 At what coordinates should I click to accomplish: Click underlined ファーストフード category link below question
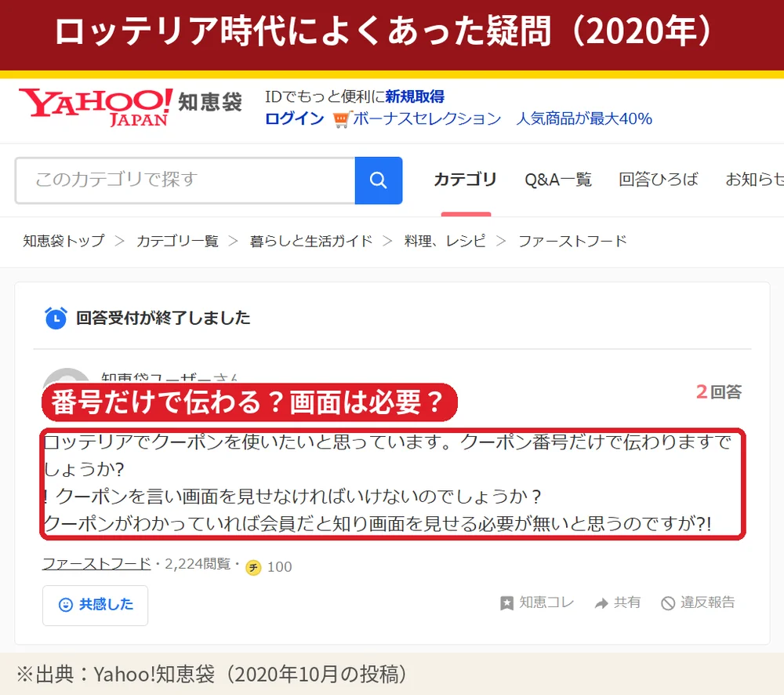96,564
